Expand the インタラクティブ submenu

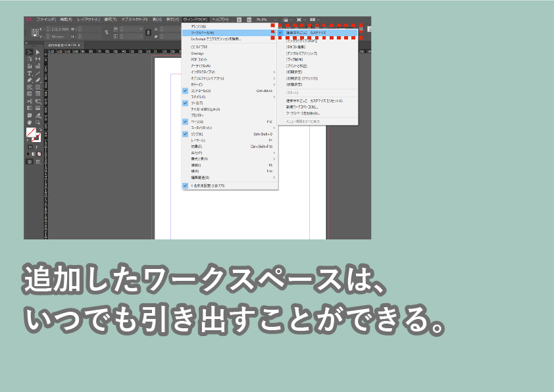pos(228,72)
